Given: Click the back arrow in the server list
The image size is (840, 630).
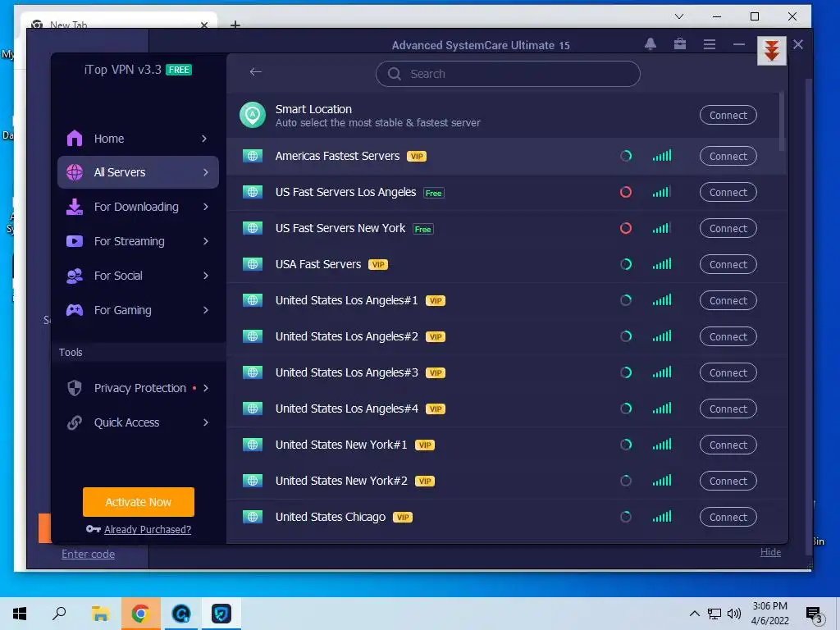Looking at the screenshot, I should (x=256, y=72).
